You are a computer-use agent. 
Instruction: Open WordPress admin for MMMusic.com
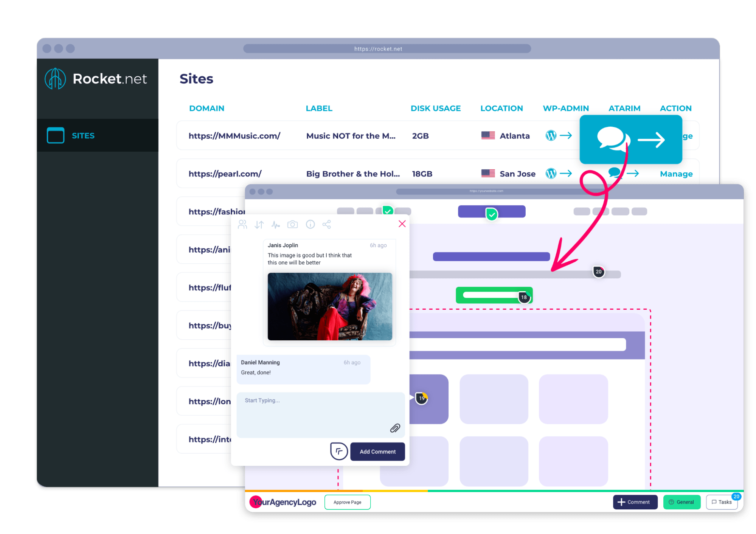[551, 135]
